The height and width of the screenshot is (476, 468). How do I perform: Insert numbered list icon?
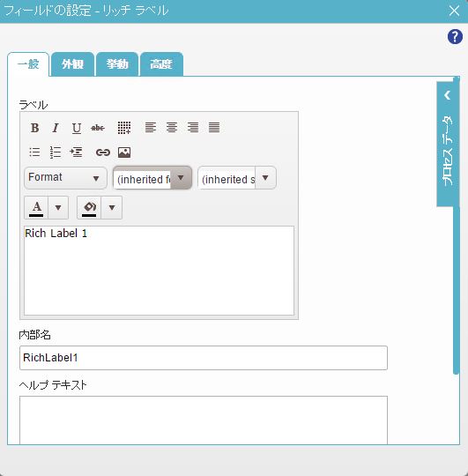pos(56,152)
